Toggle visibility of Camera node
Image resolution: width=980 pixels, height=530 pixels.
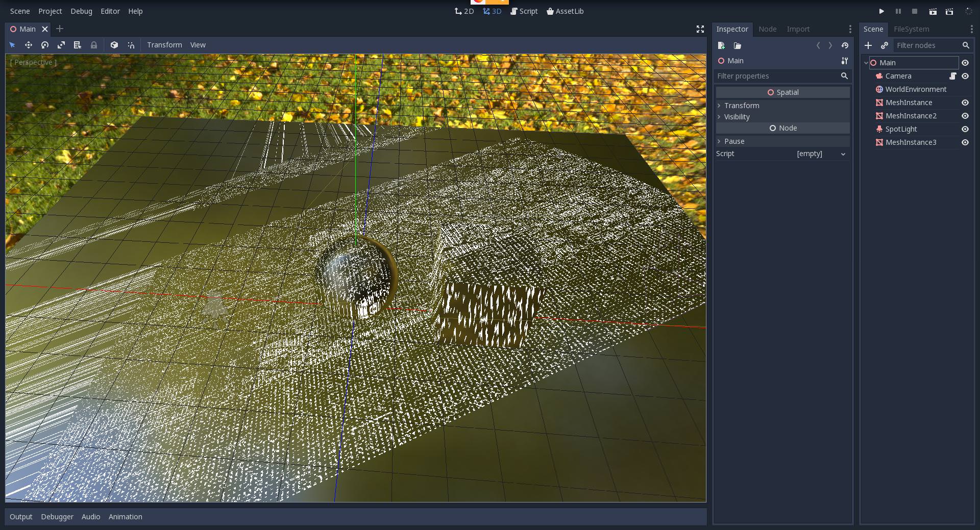tap(965, 76)
